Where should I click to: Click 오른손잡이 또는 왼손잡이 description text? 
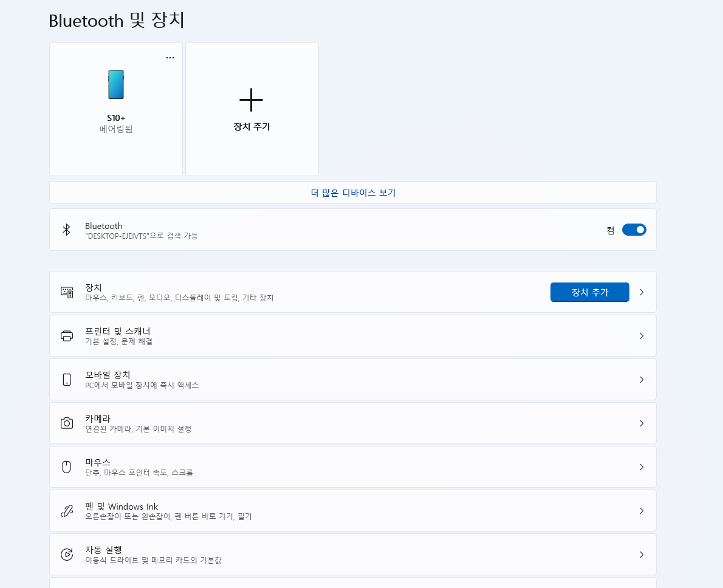click(x=168, y=516)
